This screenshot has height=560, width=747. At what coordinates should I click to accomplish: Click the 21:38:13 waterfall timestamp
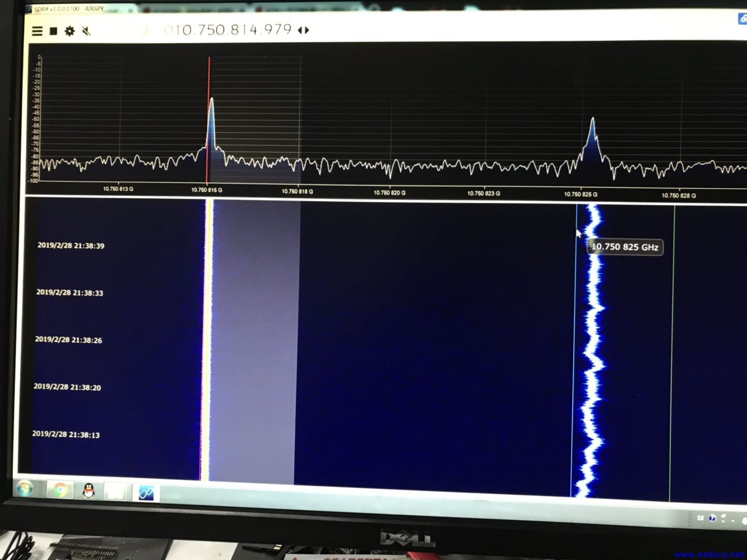(x=66, y=434)
